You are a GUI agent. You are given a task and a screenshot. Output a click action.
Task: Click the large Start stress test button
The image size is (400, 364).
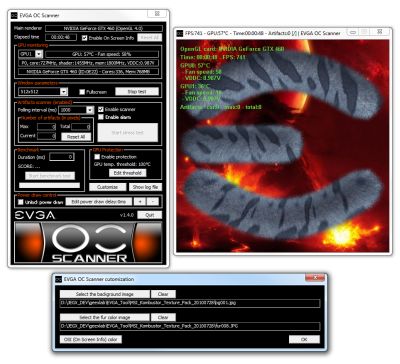[x=128, y=132]
